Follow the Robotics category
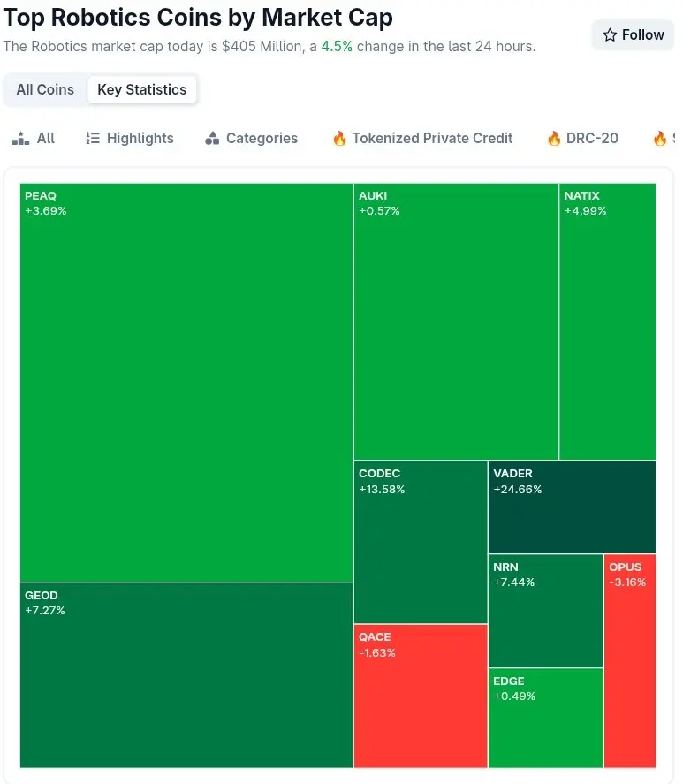The image size is (683, 784). 633,35
